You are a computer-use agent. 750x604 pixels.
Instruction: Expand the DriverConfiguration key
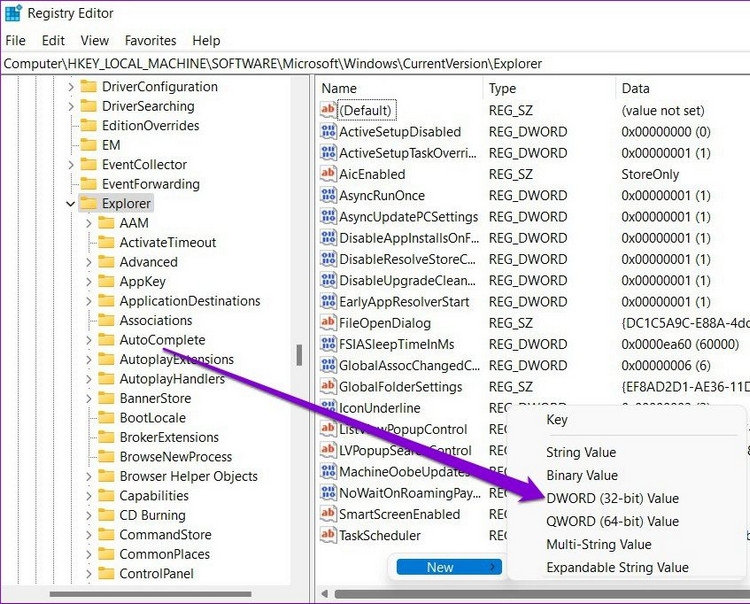71,87
